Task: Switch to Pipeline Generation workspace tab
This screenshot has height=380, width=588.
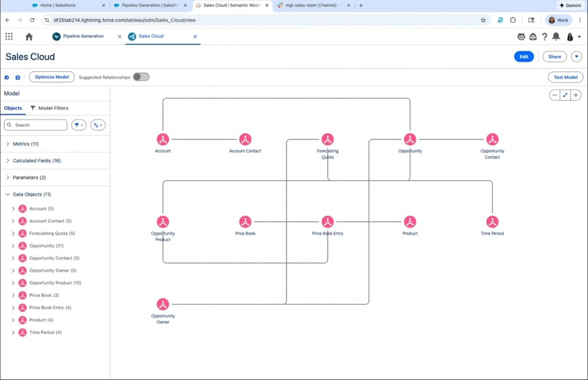Action: pyautogui.click(x=83, y=37)
